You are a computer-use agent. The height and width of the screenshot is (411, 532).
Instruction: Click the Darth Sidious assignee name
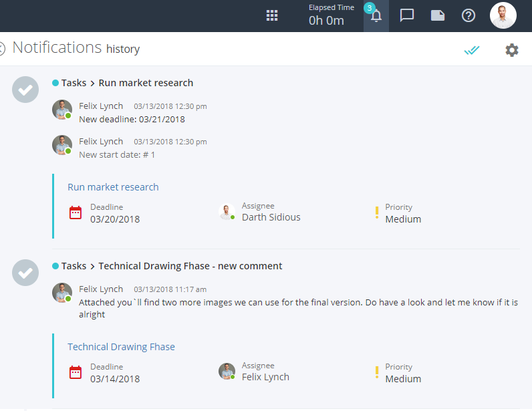coord(271,217)
